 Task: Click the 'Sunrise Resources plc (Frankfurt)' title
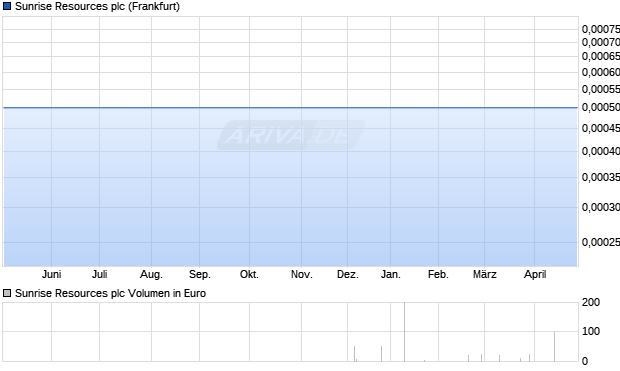[x=97, y=6]
